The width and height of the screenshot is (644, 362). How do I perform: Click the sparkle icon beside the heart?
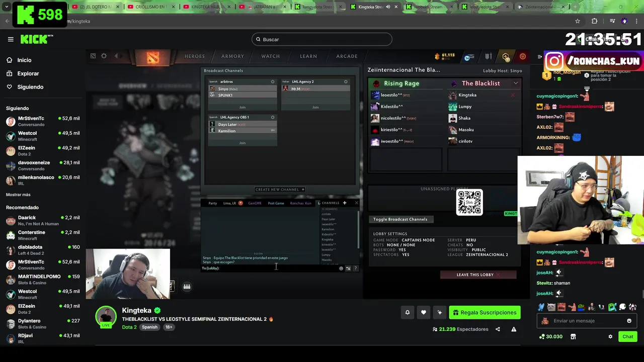[440, 312]
